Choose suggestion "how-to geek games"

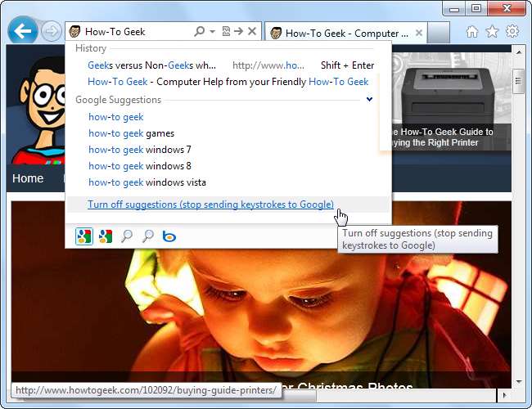[x=131, y=133]
